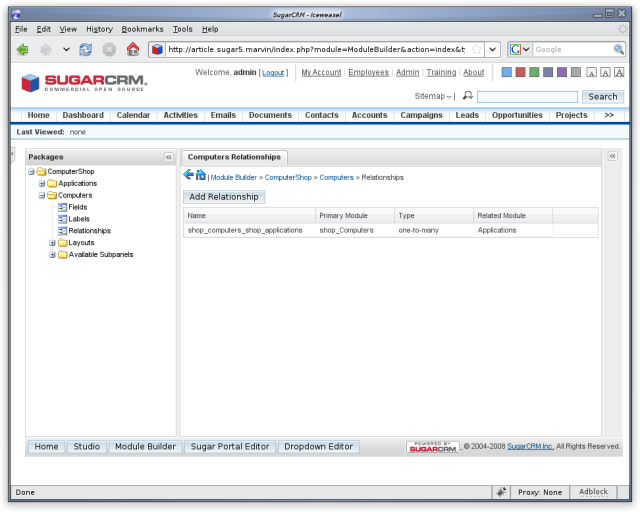Click the Module Builder back arrow icon

(188, 175)
